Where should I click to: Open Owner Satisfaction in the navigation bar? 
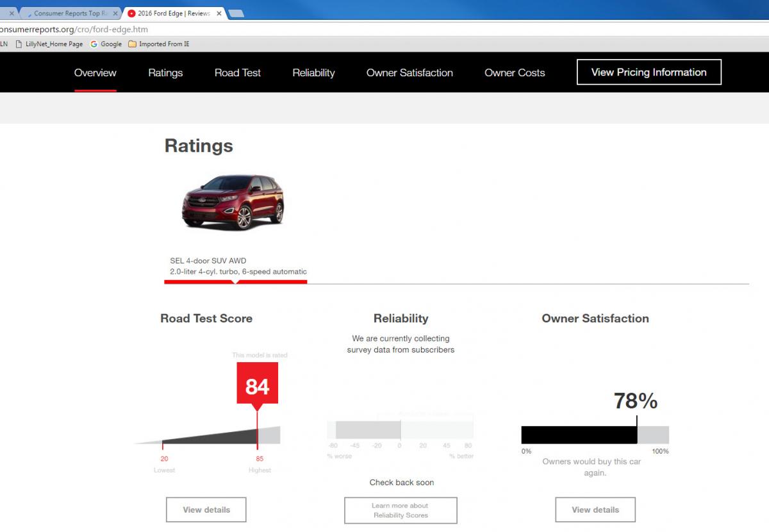coord(409,73)
